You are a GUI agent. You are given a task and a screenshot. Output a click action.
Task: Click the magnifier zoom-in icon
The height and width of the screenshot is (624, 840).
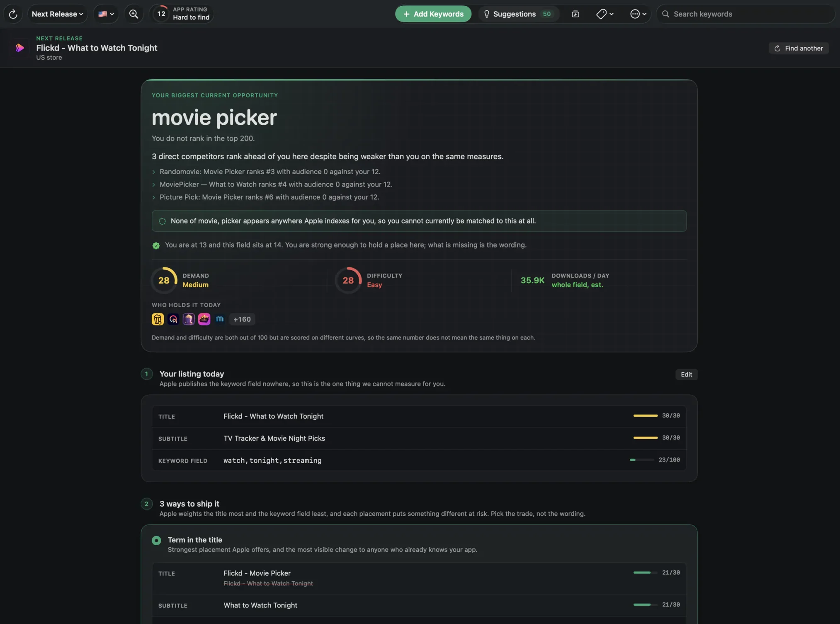pos(134,14)
